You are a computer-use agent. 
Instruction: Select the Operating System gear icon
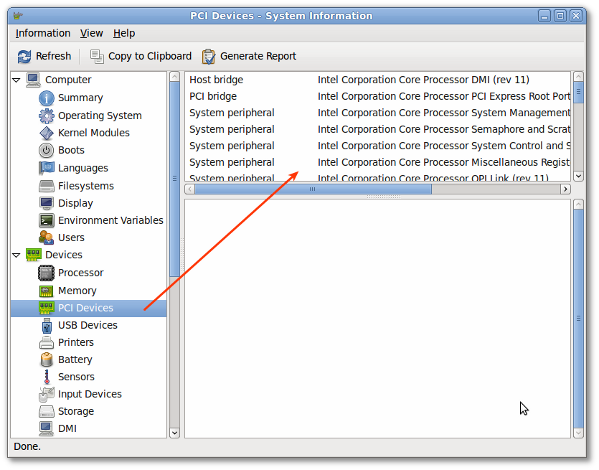point(46,115)
